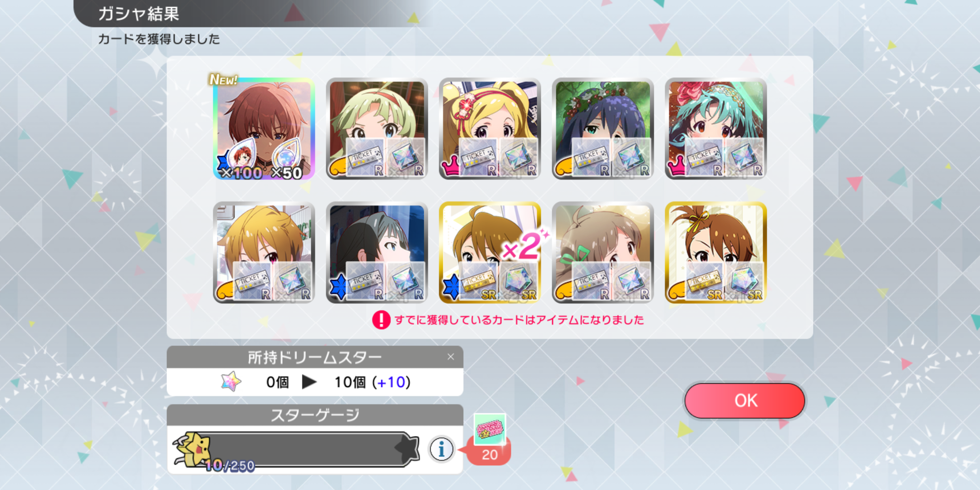The width and height of the screenshot is (980, 490).
Task: Select the blue-haired wreath girl card
Action: pos(603,129)
